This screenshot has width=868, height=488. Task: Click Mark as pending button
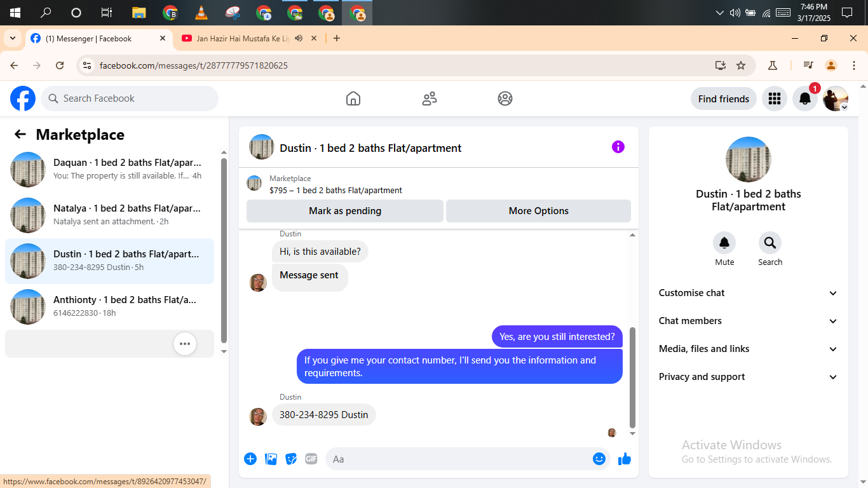(345, 211)
